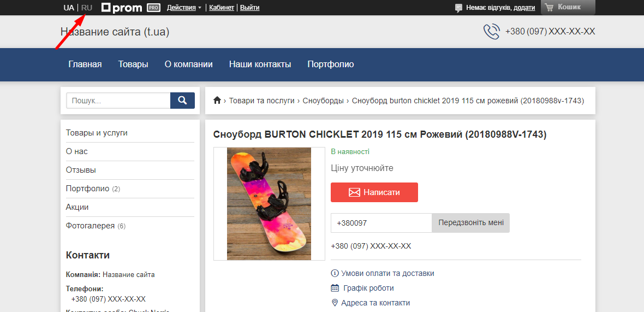Screen dimensions: 644x312
Task: Click the Пошук search input field
Action: (x=118, y=101)
